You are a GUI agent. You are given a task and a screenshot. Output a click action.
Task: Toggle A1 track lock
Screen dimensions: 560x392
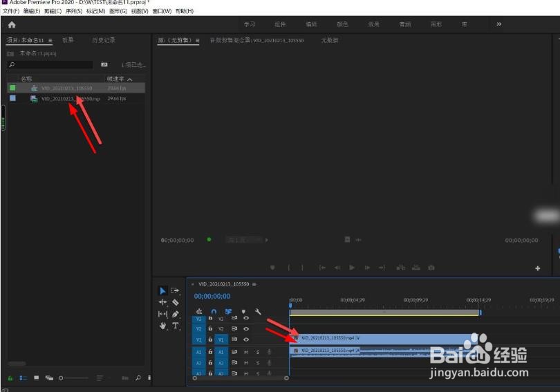210,352
